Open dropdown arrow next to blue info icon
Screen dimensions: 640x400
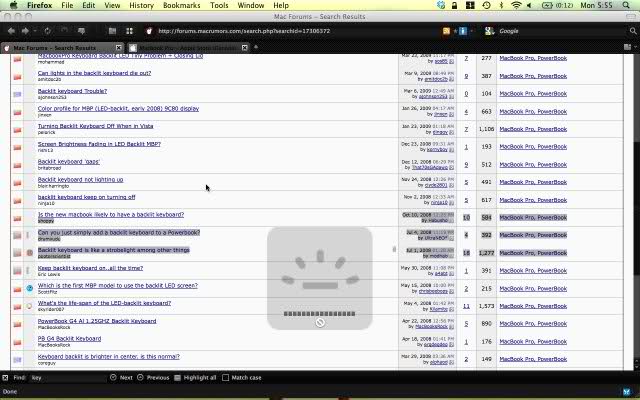coord(471,31)
